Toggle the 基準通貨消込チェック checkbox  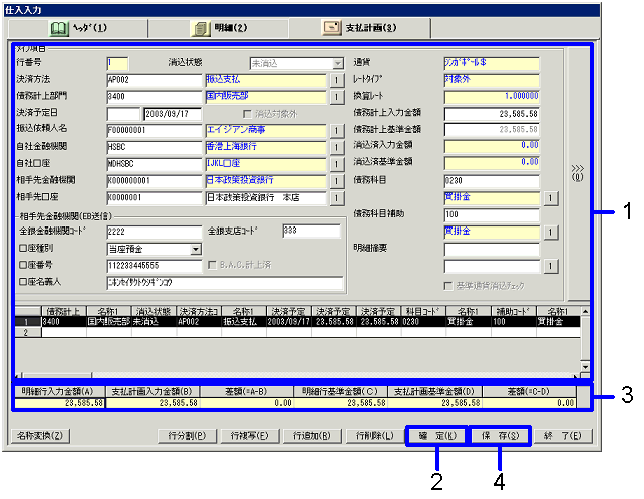448,286
